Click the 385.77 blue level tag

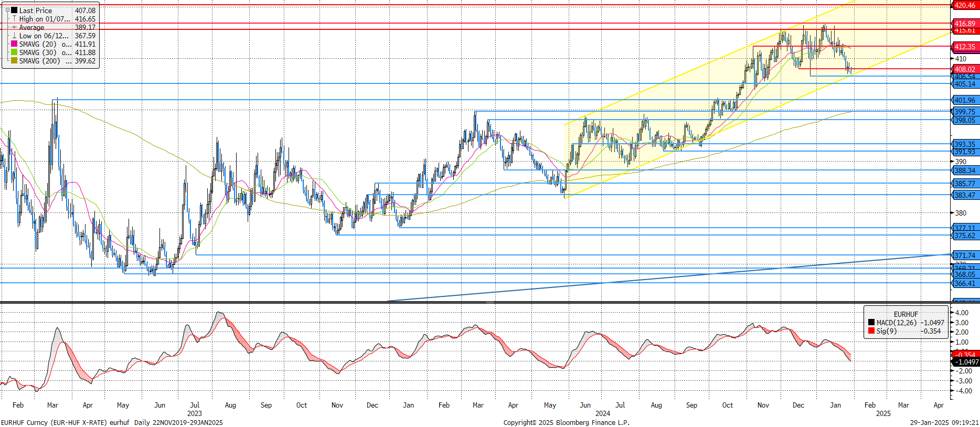[x=965, y=184]
